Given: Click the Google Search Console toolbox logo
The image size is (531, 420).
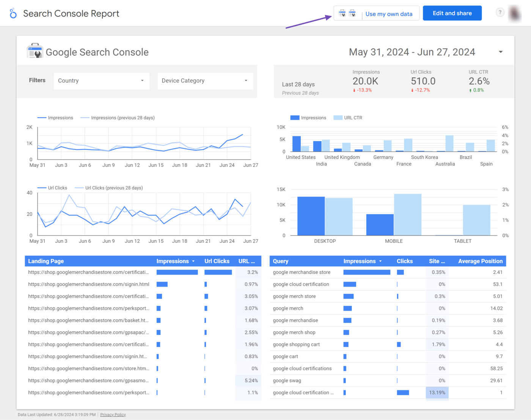Looking at the screenshot, I should 35,51.
